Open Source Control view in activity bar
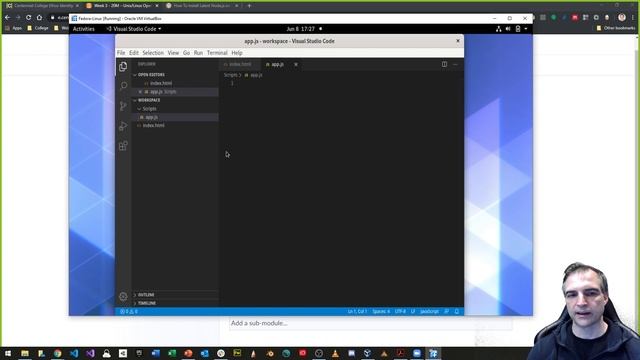 (x=123, y=106)
